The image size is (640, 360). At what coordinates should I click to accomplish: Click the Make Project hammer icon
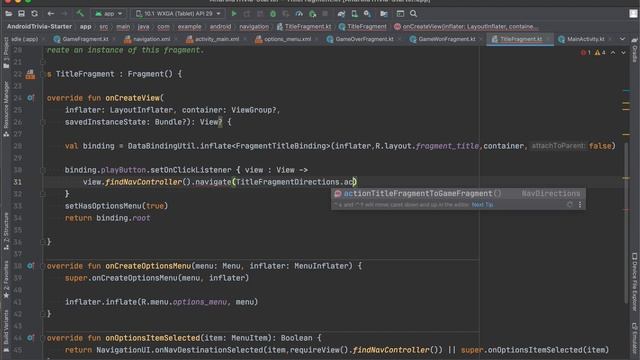coord(80,13)
